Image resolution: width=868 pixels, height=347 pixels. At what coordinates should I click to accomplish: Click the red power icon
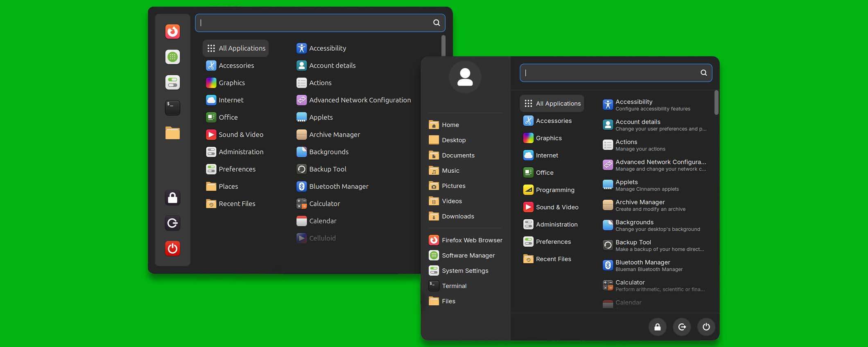(x=172, y=248)
